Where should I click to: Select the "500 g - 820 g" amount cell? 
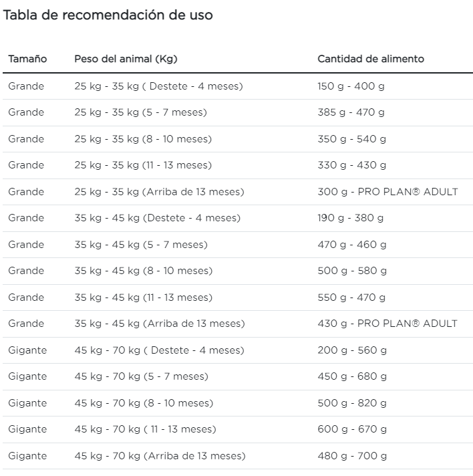tap(351, 403)
